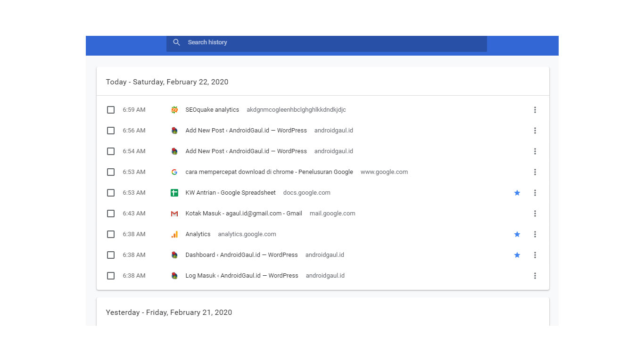Click bookmark star on Dashboard row
Screen dimensions: 644x362
517,255
